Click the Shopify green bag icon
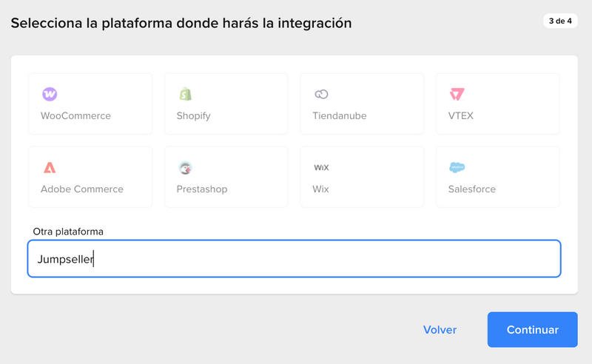The height and width of the screenshot is (364, 592). [185, 94]
